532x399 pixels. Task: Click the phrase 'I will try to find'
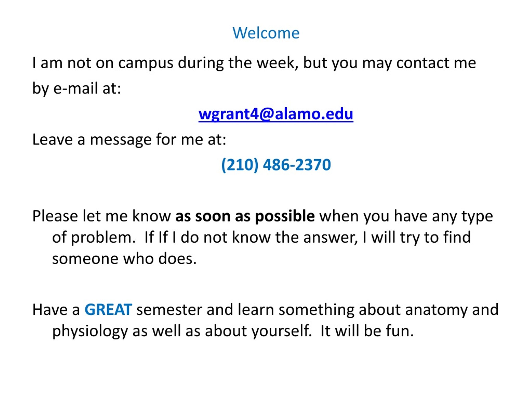coord(417,238)
